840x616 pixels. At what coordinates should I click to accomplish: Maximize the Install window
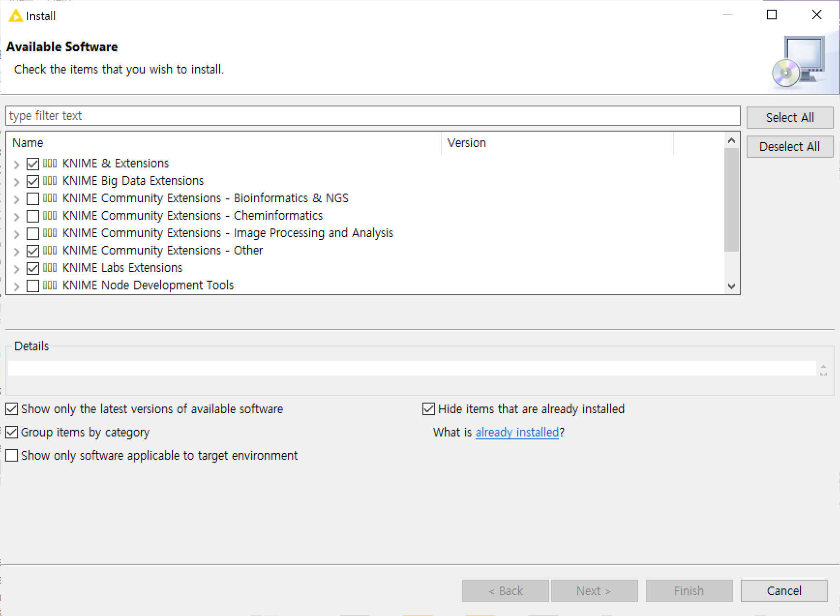pyautogui.click(x=772, y=15)
